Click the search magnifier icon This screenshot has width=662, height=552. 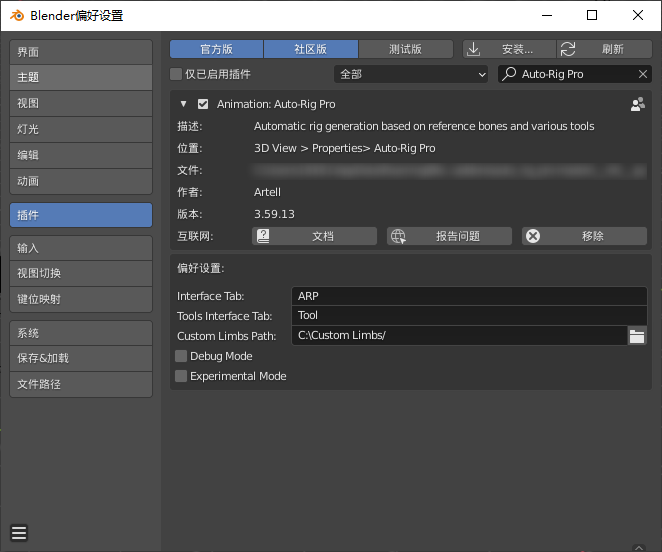click(x=509, y=74)
